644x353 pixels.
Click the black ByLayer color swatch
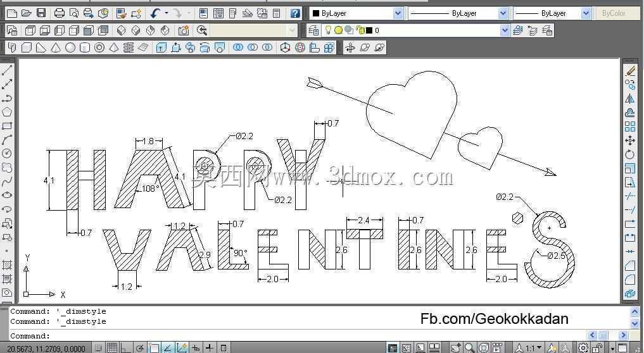tap(316, 13)
